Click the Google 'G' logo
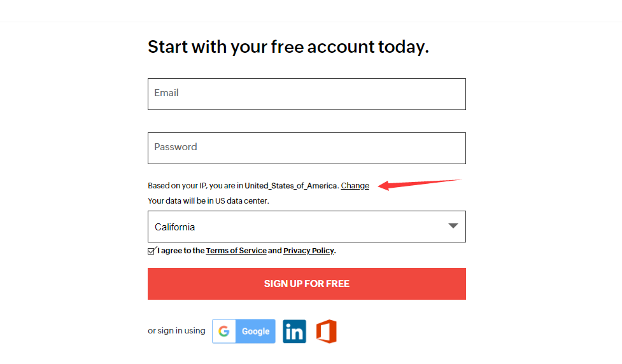The height and width of the screenshot is (364, 622). (223, 332)
